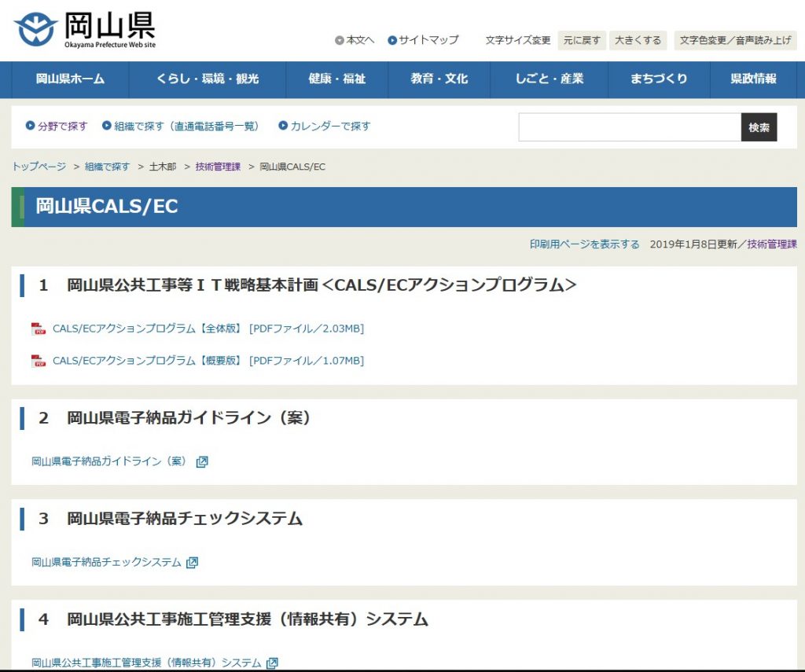This screenshot has width=805, height=672.
Task: Click external link icon beside 電子納品ガイドライン（案）
Action: point(202,461)
